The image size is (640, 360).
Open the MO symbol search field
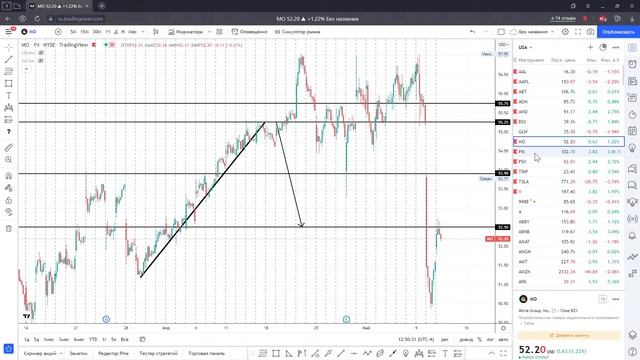point(29,31)
